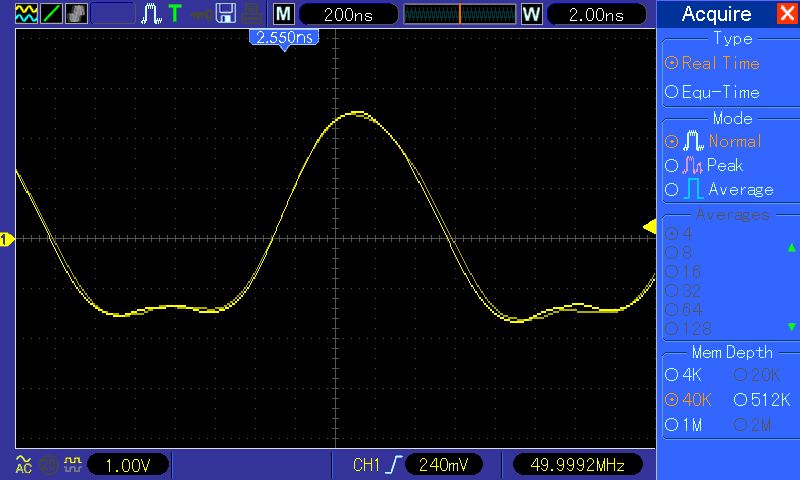Choose 128 averages option
The image size is (800, 480).
coord(688,329)
